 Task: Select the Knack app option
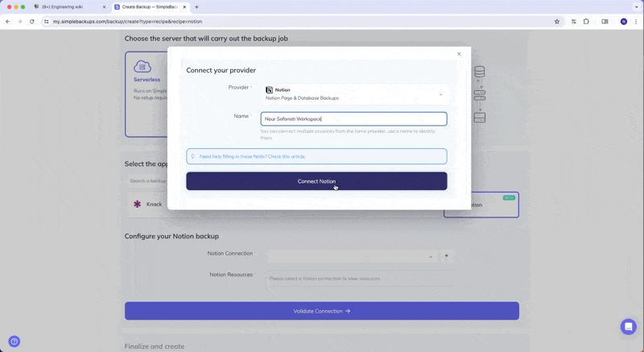tap(148, 204)
